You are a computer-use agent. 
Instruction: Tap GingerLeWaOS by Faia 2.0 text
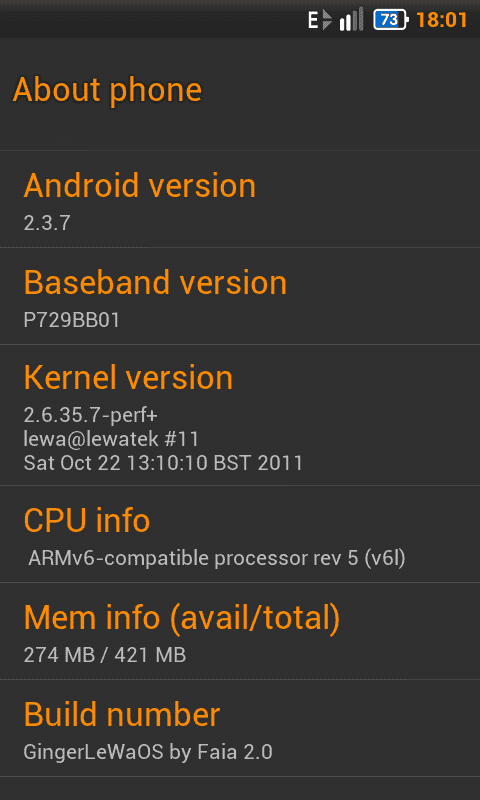pos(148,752)
